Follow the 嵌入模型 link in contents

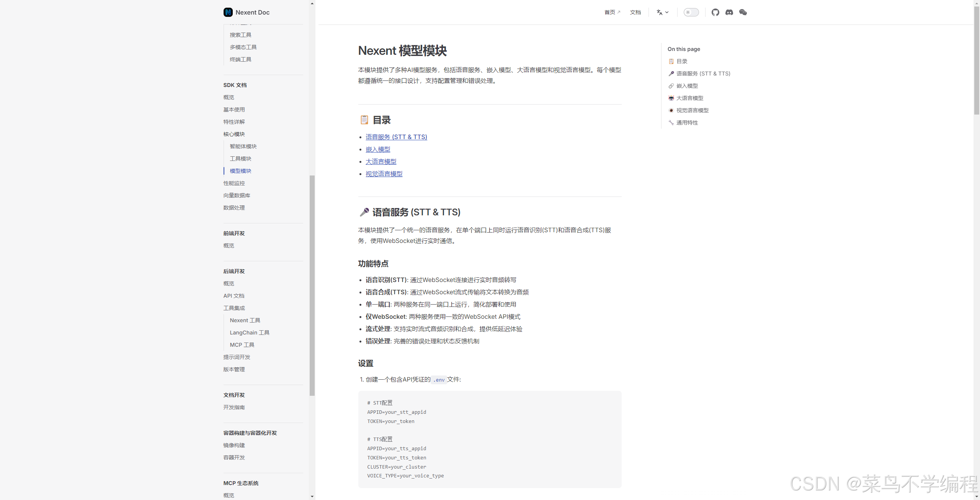(377, 149)
